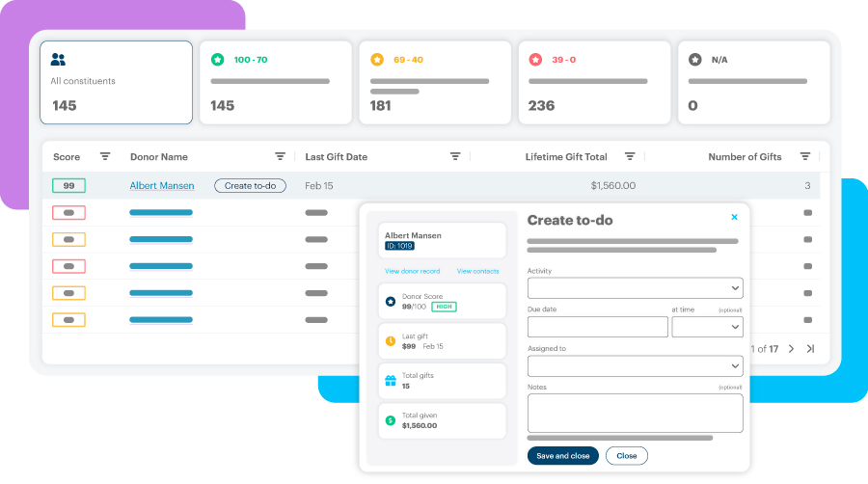Select the 100 - 70 score card

[275, 82]
